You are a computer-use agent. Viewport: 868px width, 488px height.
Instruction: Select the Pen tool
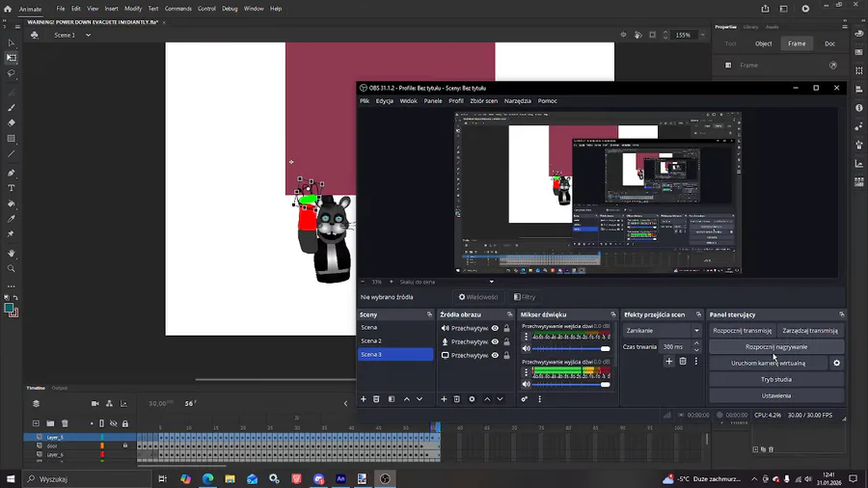[x=11, y=173]
